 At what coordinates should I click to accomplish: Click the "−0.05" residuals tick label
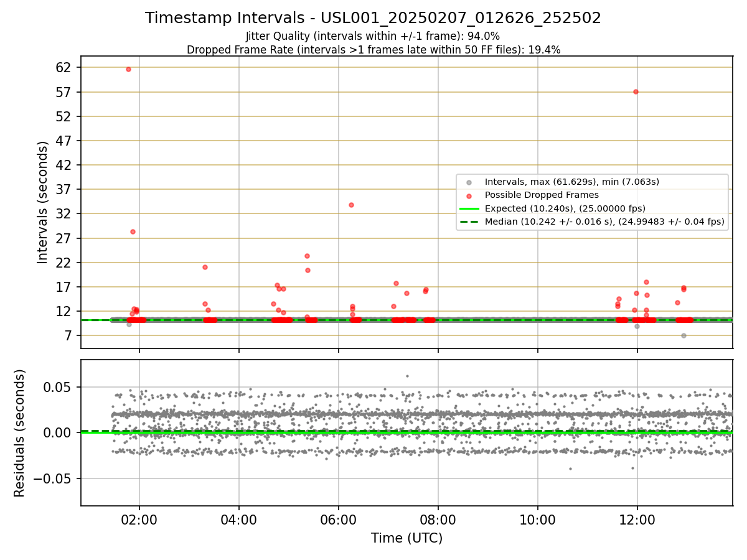[54, 478]
